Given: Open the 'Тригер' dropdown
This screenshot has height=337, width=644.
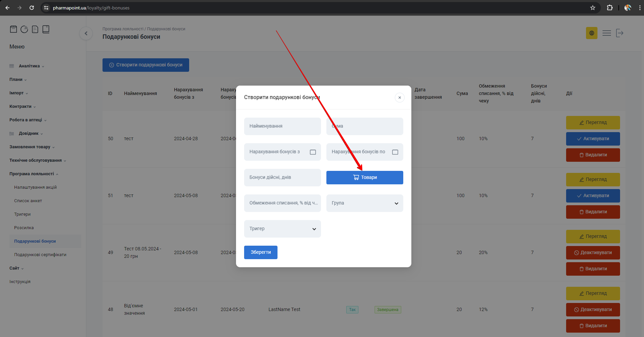Looking at the screenshot, I should 282,229.
